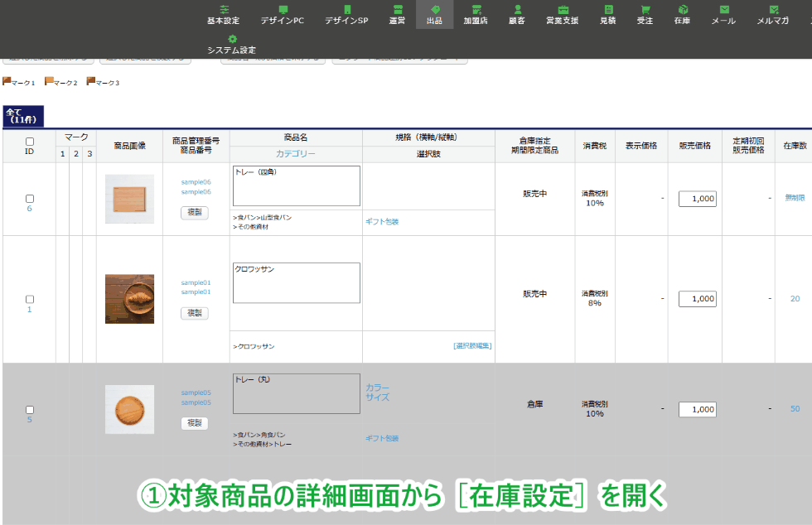Select the checkbox for product ID 5
Image resolution: width=812 pixels, height=525 pixels.
(x=30, y=410)
